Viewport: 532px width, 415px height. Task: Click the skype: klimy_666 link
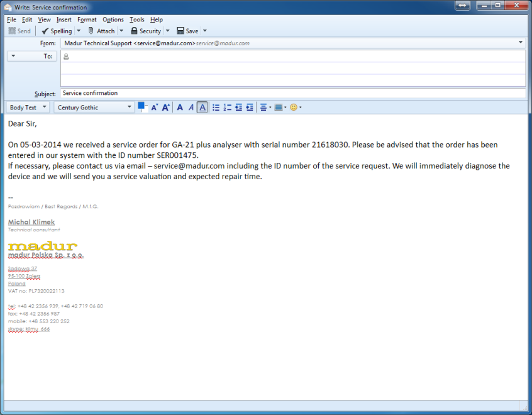(29, 329)
